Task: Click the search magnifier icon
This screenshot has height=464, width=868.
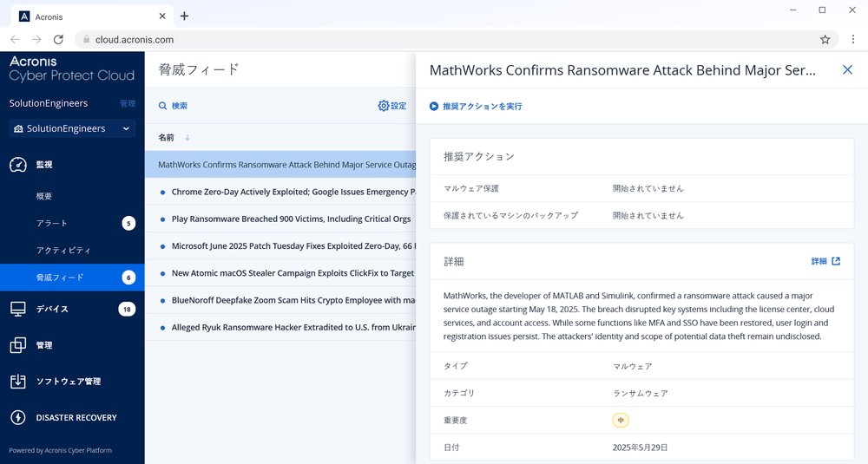Action: click(163, 106)
